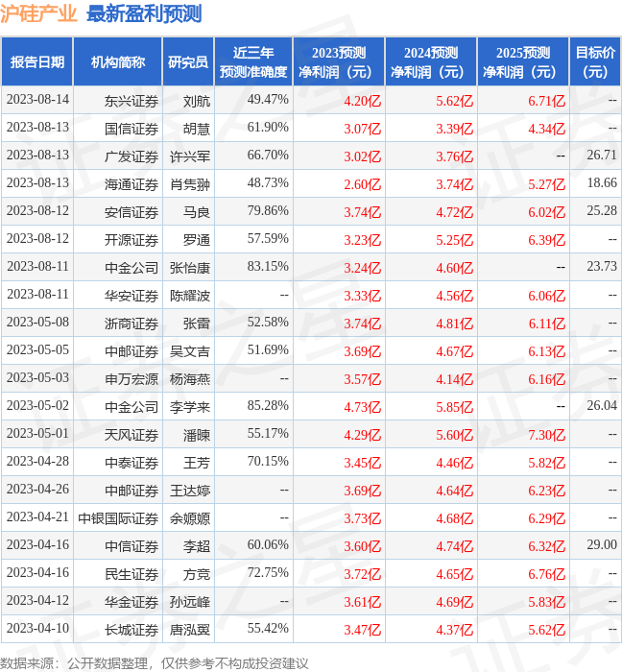Click 2025 profit value 6.76亿

[546, 575]
